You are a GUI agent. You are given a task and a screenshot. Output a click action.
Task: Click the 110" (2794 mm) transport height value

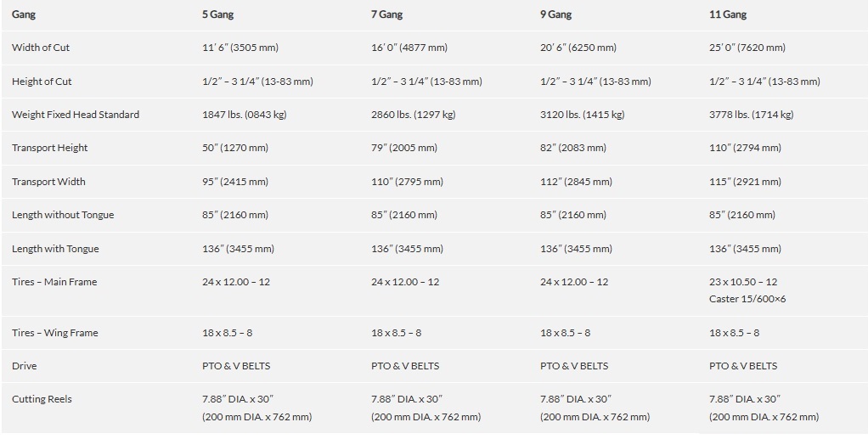click(x=745, y=148)
